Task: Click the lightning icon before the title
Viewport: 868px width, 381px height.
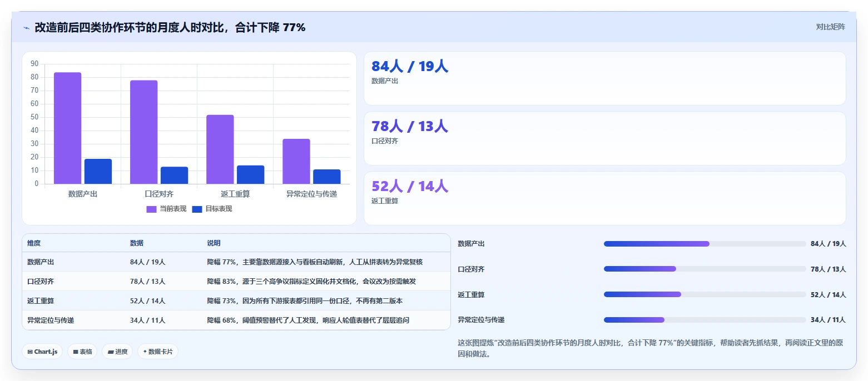Action: (x=26, y=28)
